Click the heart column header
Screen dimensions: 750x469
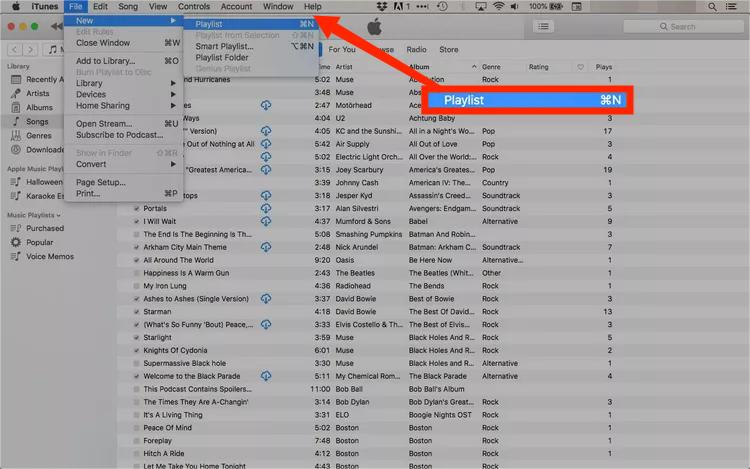[x=580, y=67]
